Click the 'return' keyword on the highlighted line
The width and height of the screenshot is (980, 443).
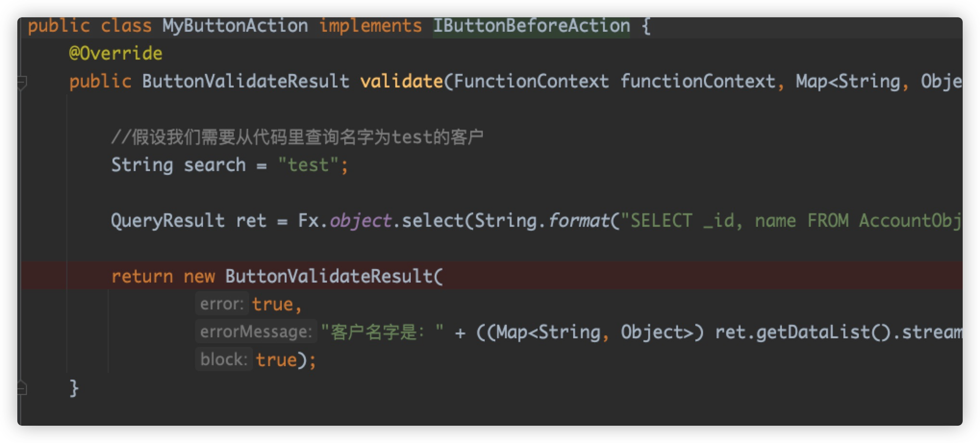pos(142,276)
